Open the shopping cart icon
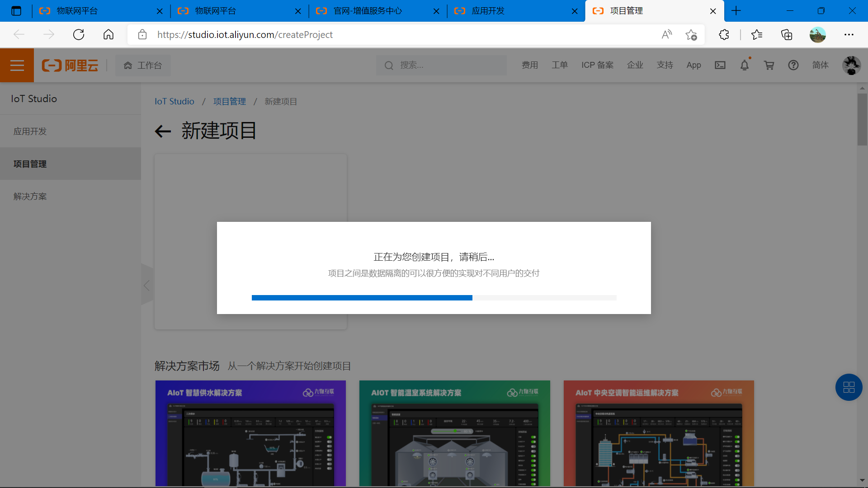This screenshot has height=488, width=868. click(x=769, y=66)
